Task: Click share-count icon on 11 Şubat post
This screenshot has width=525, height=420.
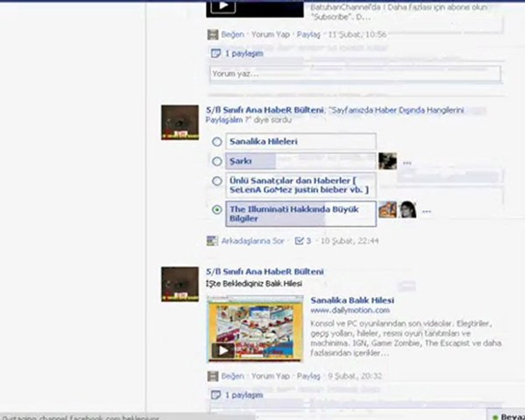Action: [216, 53]
